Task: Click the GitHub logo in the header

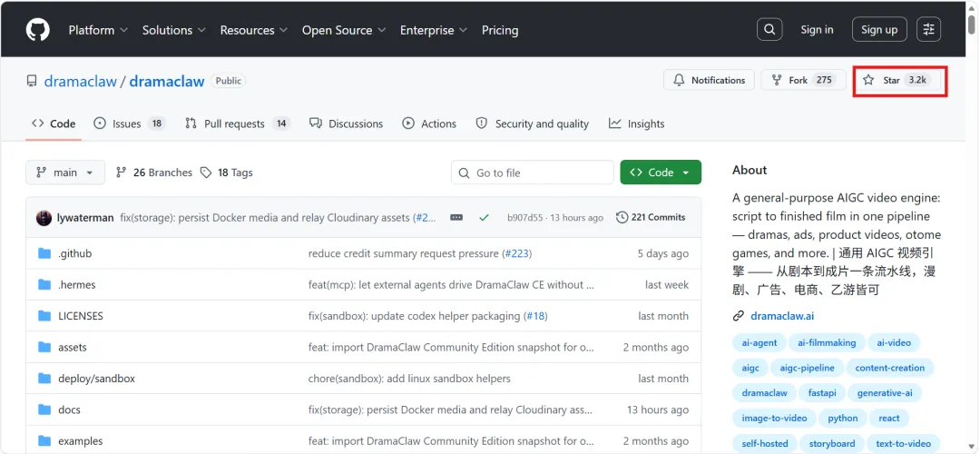Action: (37, 29)
